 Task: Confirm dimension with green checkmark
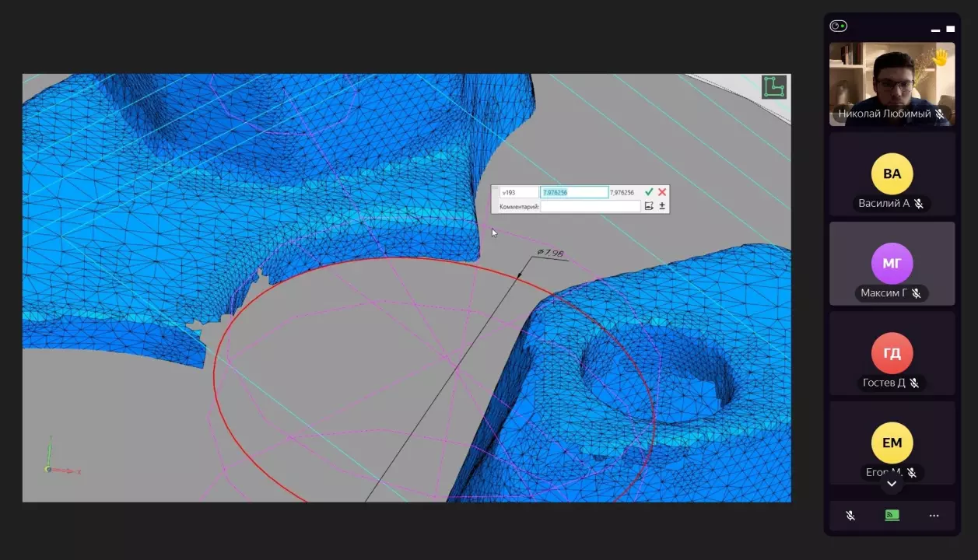tap(649, 192)
